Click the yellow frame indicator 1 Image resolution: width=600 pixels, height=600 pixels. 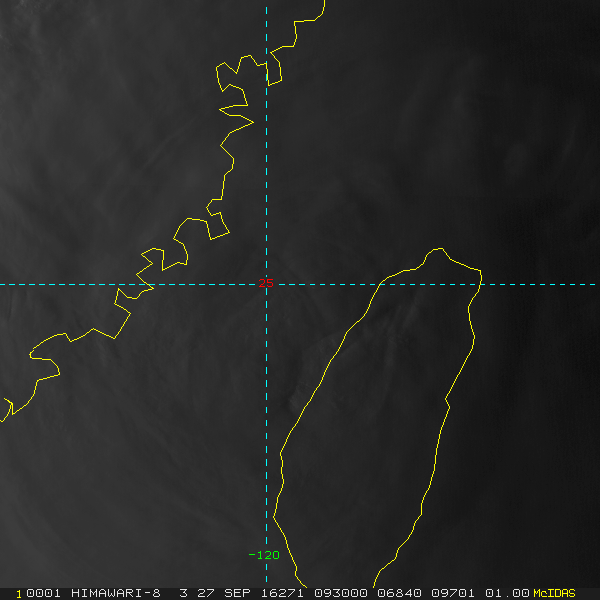19,594
